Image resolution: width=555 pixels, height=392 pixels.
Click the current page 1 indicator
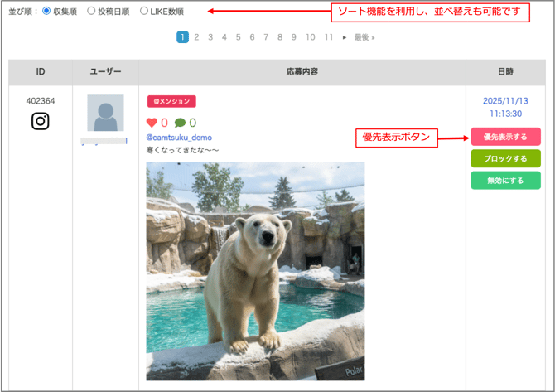[x=182, y=37]
